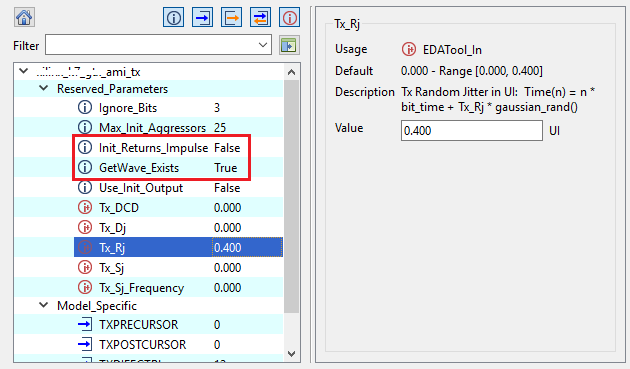Click the red icon beside Tx_DCD
Screen dimensions: 630x369
(84, 207)
